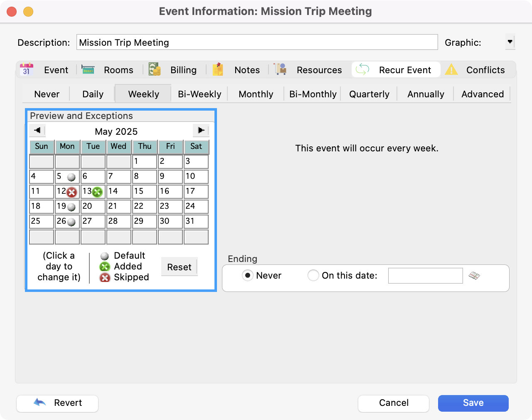Go to previous month in preview calendar
The height and width of the screenshot is (420, 532).
37,131
